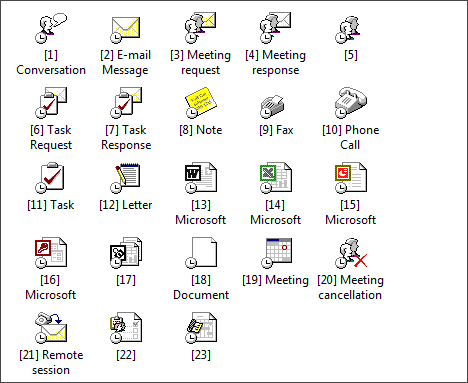Click the "[12] Letter" caption
468x383 pixels.
pos(126,205)
